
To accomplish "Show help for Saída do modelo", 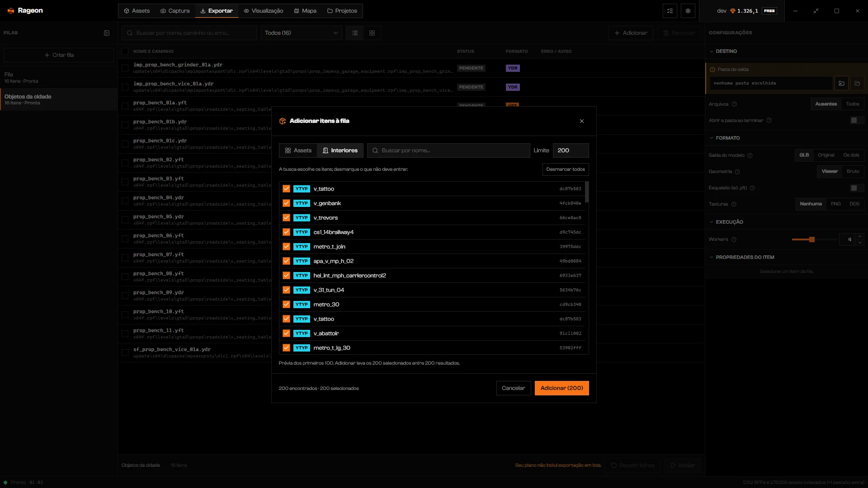I will tap(750, 155).
